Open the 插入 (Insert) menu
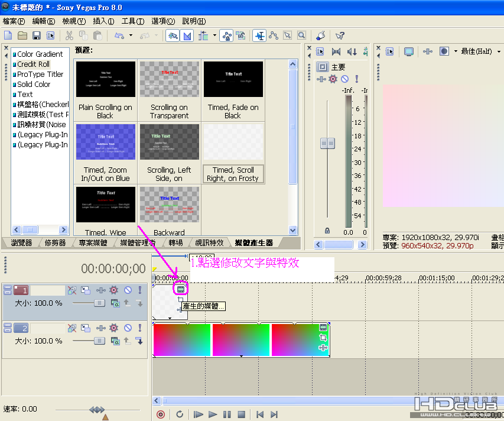The width and height of the screenshot is (504, 421). pos(103,21)
